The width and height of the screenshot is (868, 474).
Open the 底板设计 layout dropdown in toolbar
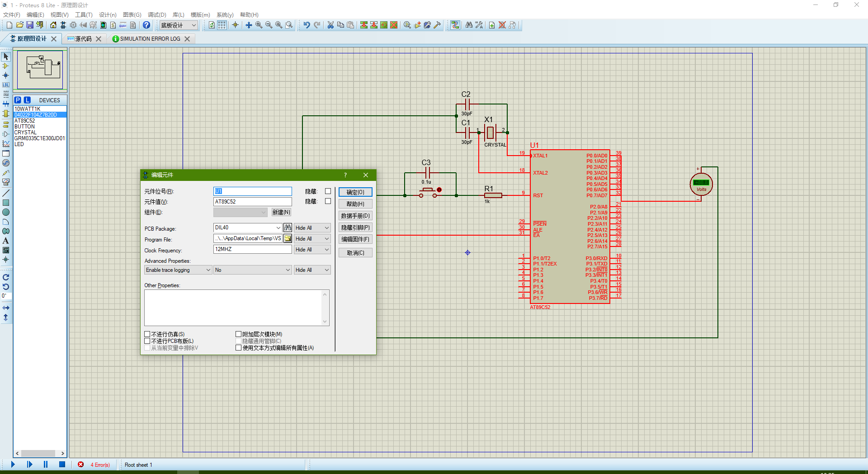(179, 25)
